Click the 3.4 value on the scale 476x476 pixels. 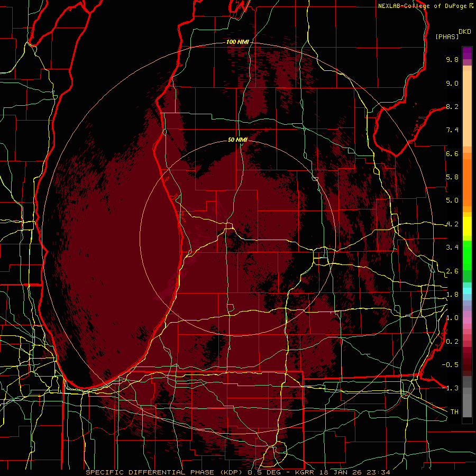pyautogui.click(x=452, y=248)
